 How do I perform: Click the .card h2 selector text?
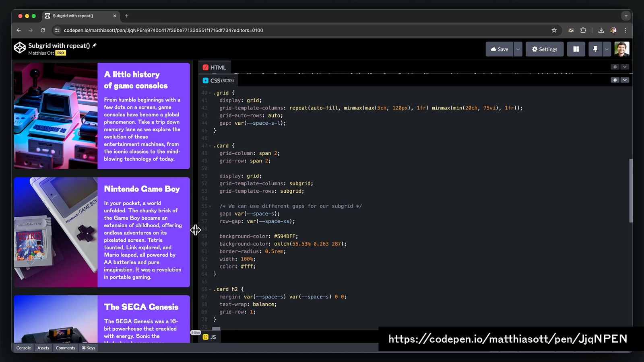click(225, 289)
